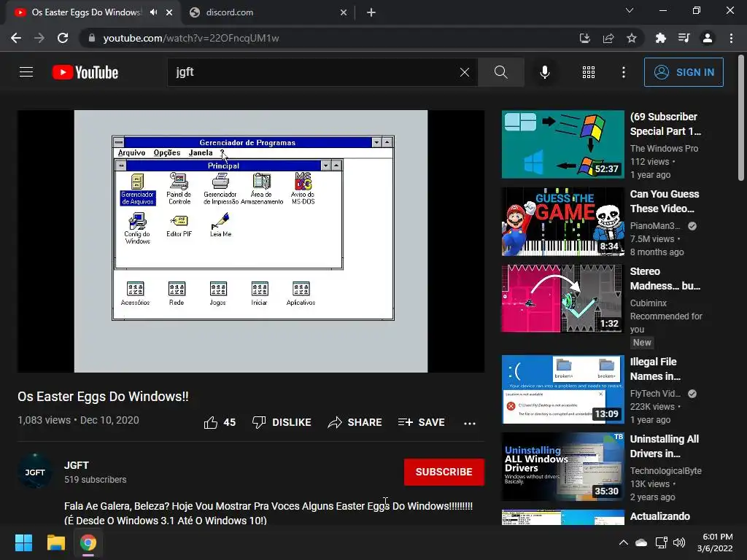The image size is (747, 560).
Task: Click the OneDrive cloud tray icon
Action: pos(641,542)
